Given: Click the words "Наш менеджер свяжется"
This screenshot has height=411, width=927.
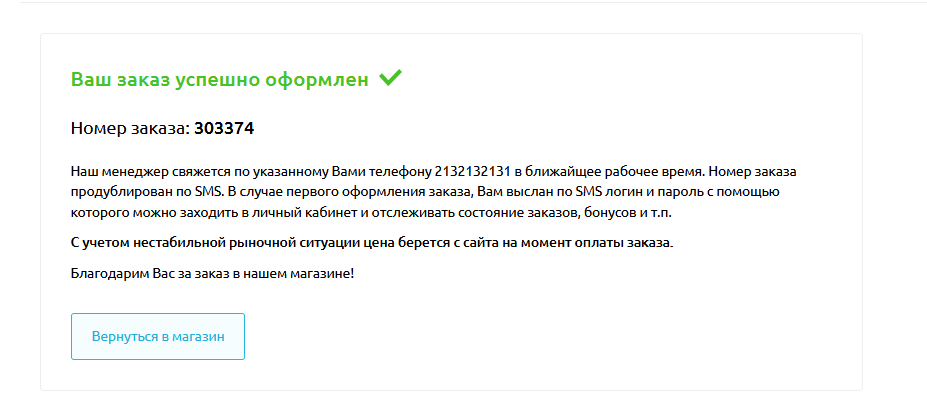Looking at the screenshot, I should [x=142, y=171].
